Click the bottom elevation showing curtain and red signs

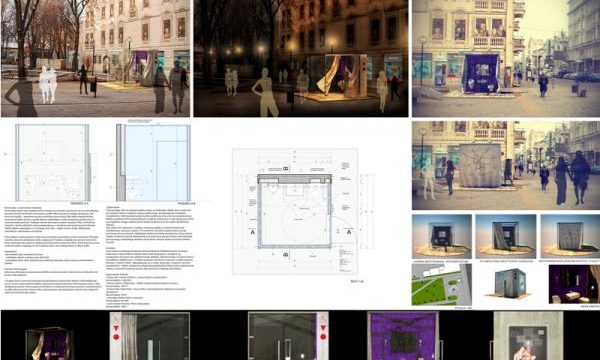coord(150,336)
